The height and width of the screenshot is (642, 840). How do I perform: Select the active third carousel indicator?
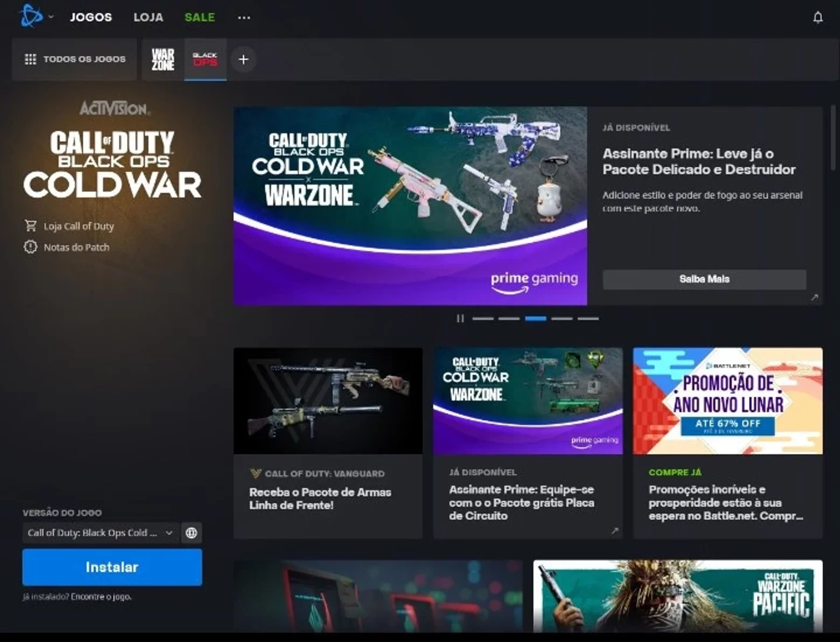click(x=535, y=318)
